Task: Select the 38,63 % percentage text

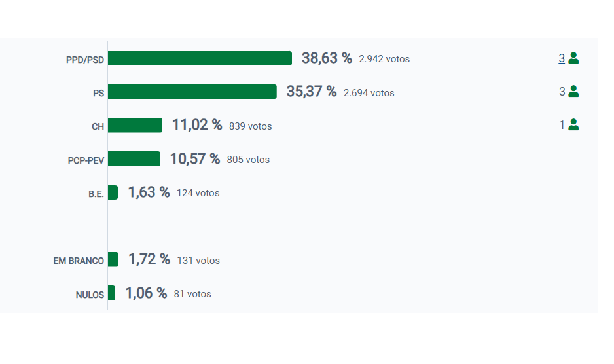Action: pos(327,58)
